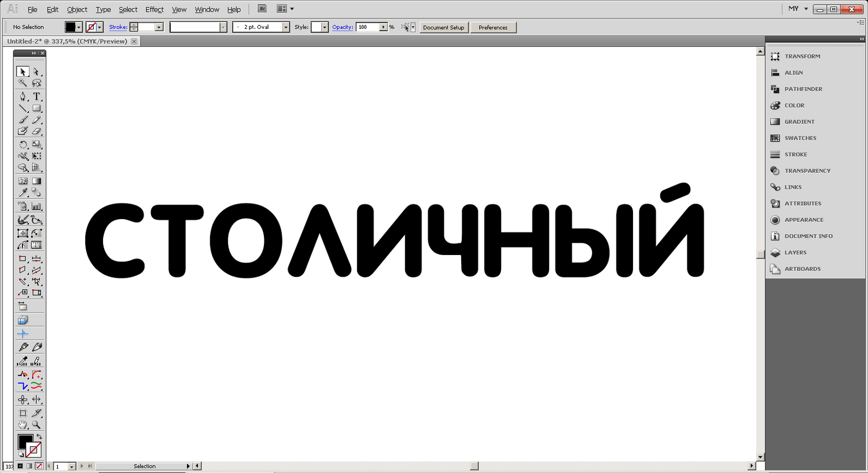Image resolution: width=868 pixels, height=473 pixels.
Task: Open the Style dropdown
Action: (x=325, y=27)
